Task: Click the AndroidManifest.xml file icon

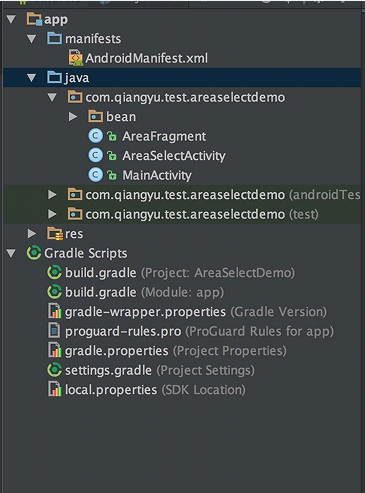Action: click(76, 58)
